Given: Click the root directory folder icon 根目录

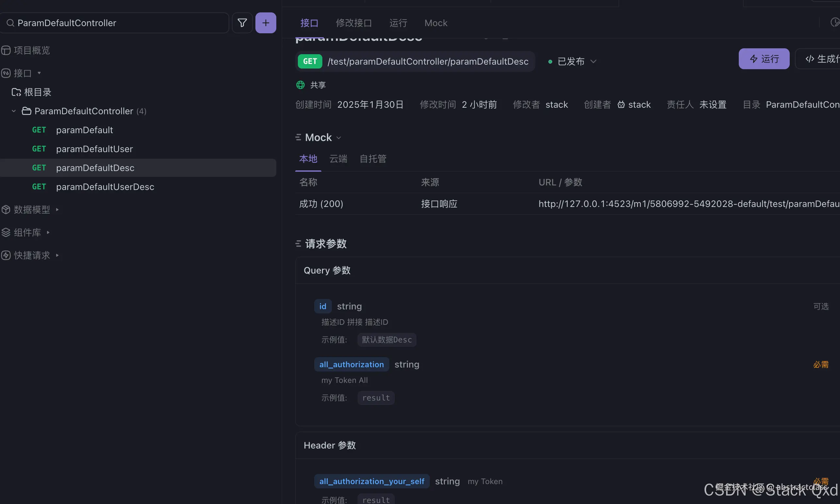Looking at the screenshot, I should (16, 92).
